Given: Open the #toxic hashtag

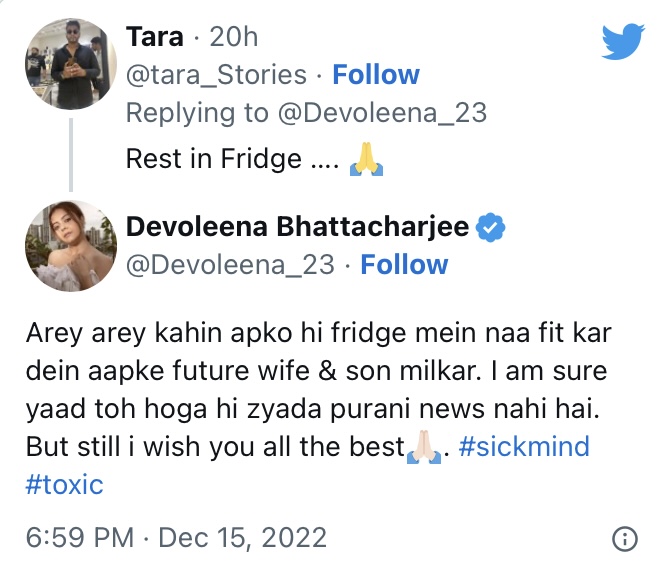Looking at the screenshot, I should click(x=66, y=484).
